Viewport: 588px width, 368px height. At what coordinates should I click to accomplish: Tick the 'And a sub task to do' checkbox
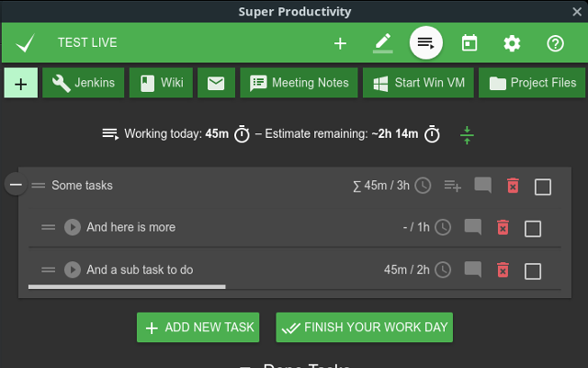(x=533, y=270)
